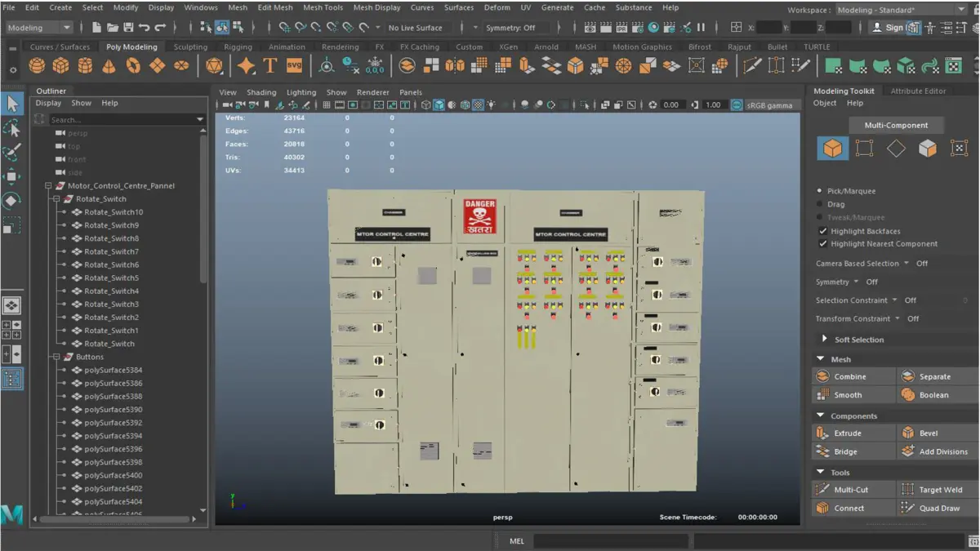Screen dimensions: 980x551
Task: Collapse Motor_Control_Centre_Pannel group
Action: [48, 186]
